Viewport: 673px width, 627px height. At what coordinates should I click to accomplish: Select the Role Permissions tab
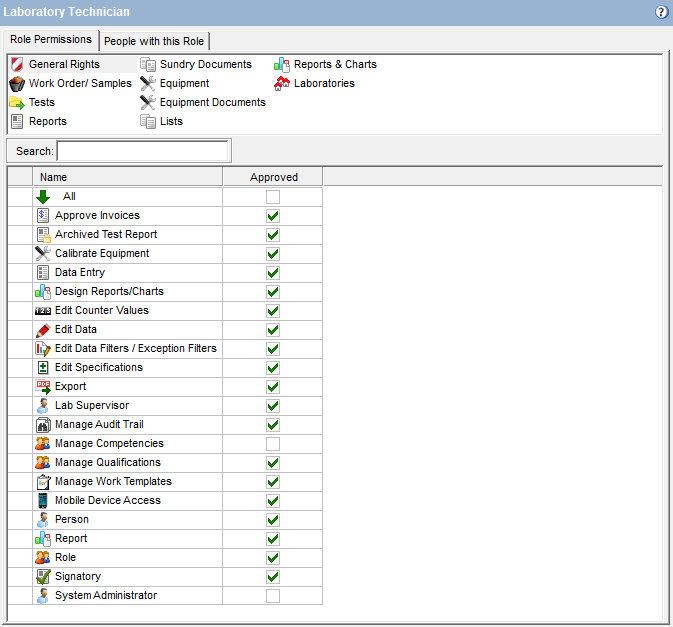point(50,40)
